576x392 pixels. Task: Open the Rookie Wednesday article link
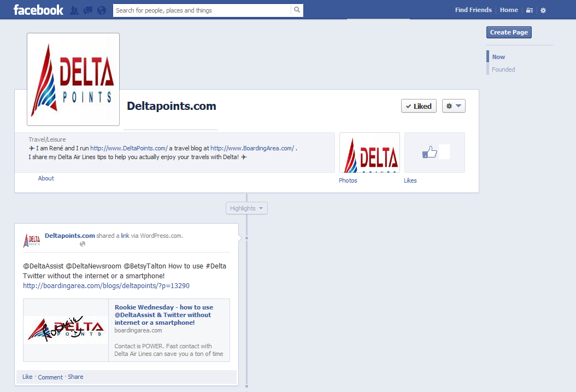click(164, 315)
